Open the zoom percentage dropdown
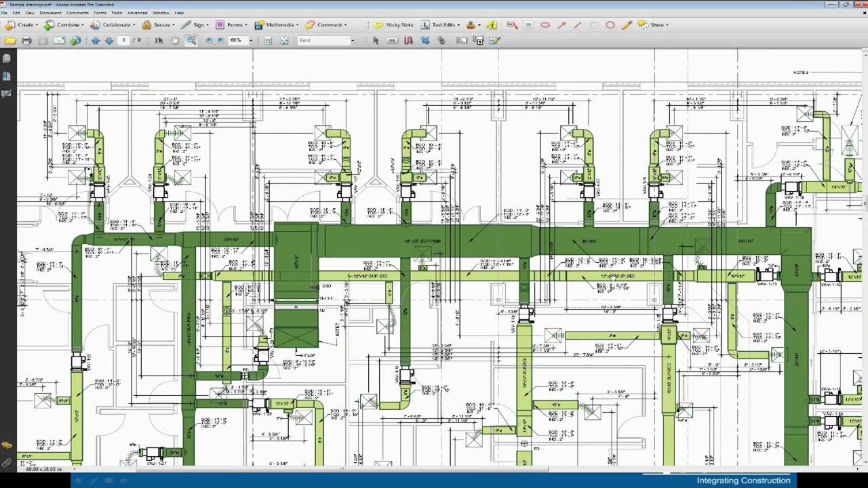Screen dimensions: 868x488 pos(252,41)
